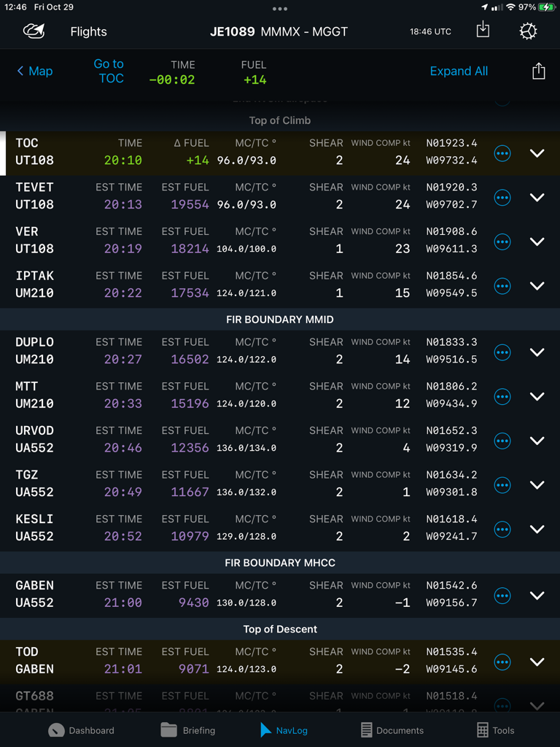560x747 pixels.
Task: Go back to Map
Action: [35, 71]
